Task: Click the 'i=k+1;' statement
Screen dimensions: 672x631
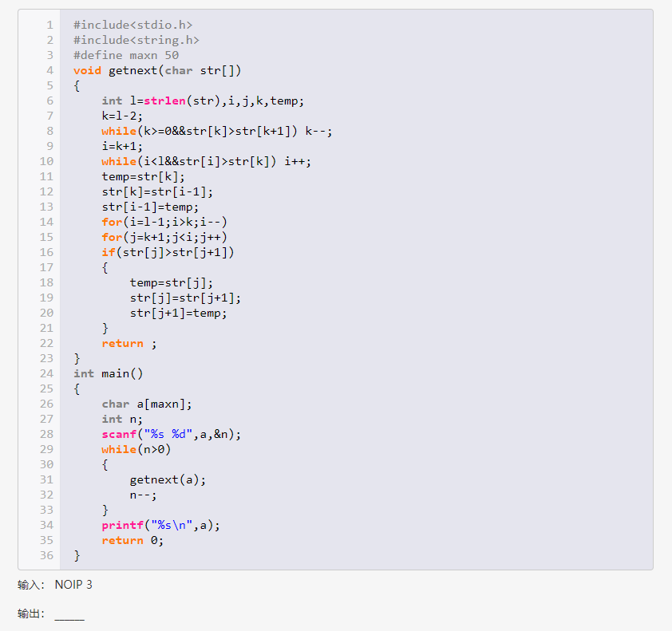Action: click(x=122, y=146)
